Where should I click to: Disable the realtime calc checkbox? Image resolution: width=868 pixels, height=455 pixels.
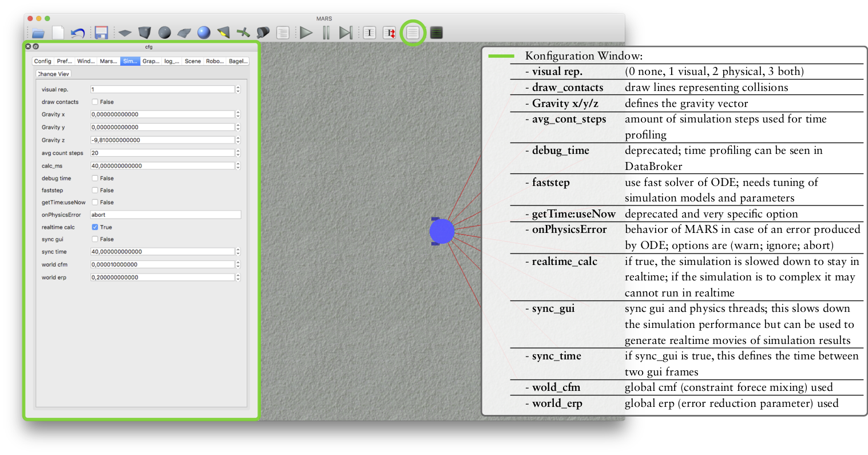point(95,227)
